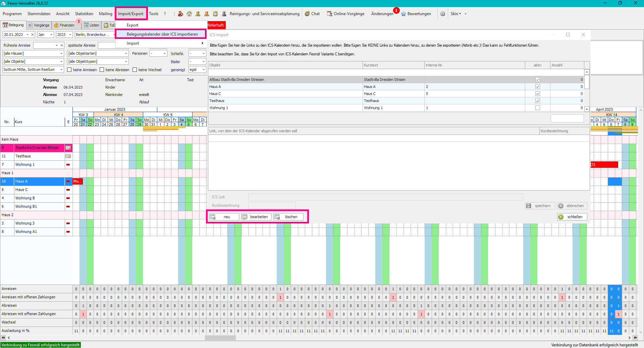This screenshot has height=348, width=644.
Task: Click the red 'Mu...' booking on Haus A
Action: [x=77, y=181]
